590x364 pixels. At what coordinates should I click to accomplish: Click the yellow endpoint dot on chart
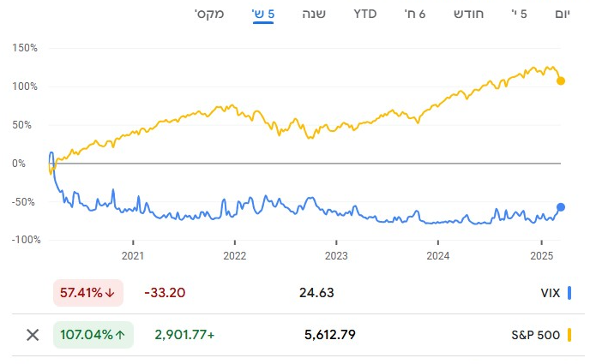tap(561, 81)
